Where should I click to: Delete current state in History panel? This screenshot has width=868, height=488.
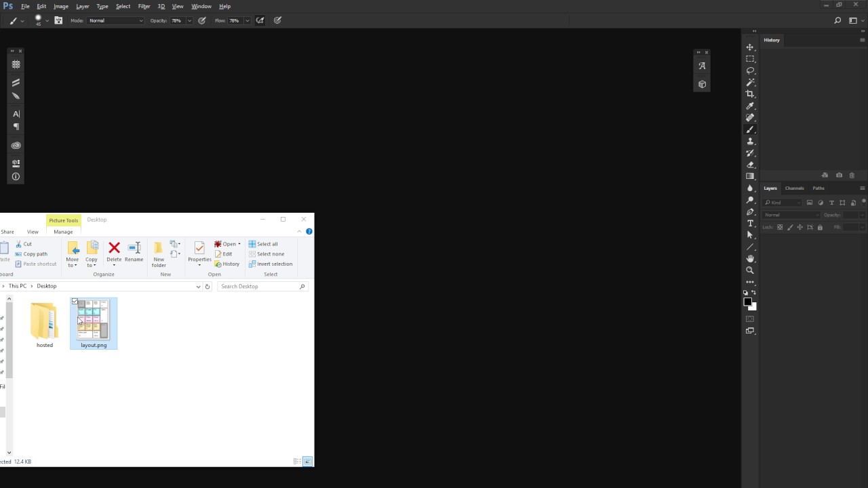pyautogui.click(x=852, y=175)
